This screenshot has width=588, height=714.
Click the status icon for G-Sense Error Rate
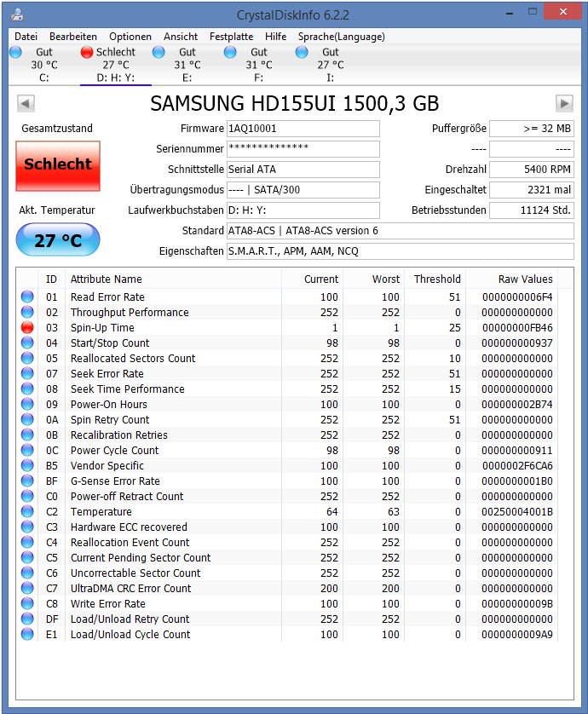pyautogui.click(x=27, y=481)
